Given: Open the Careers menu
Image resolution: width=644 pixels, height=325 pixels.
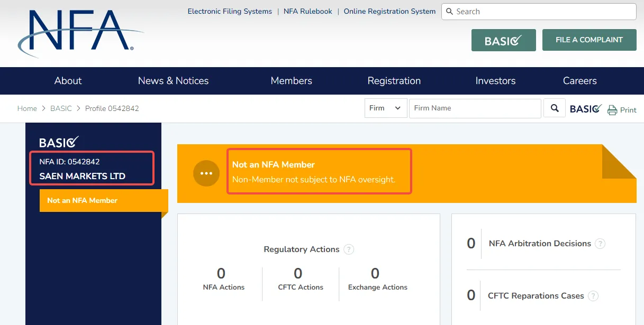Looking at the screenshot, I should (580, 81).
